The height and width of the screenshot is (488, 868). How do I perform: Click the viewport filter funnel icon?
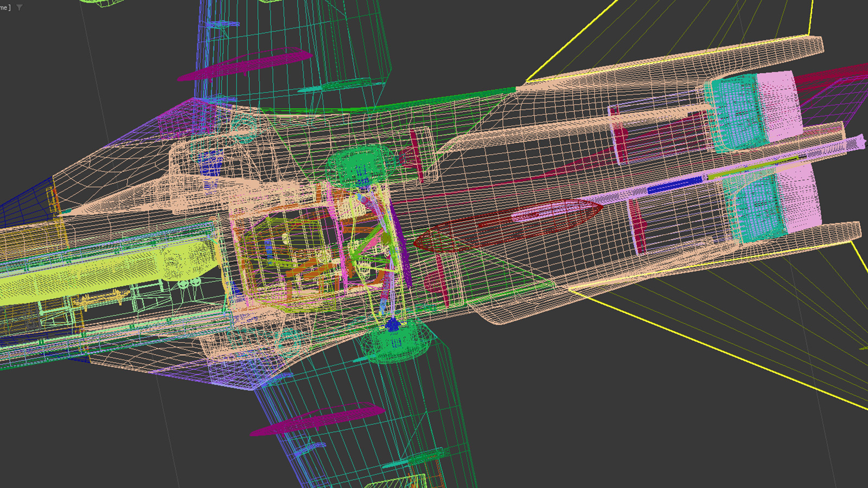tap(20, 8)
